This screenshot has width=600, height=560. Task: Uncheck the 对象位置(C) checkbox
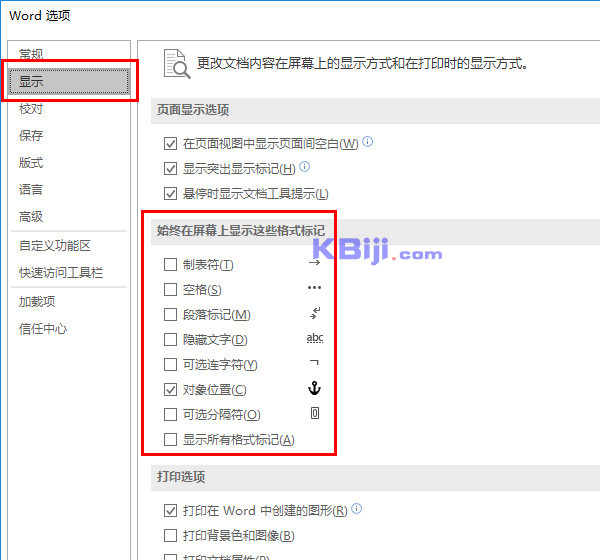coord(170,390)
